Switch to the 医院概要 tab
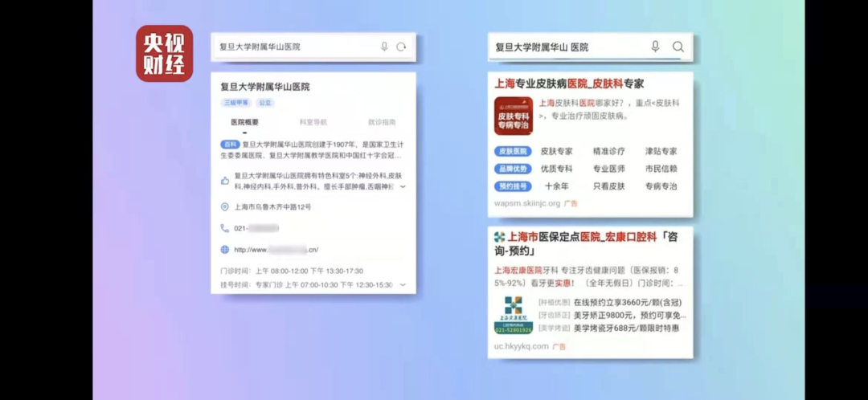The width and height of the screenshot is (868, 400). 244,122
